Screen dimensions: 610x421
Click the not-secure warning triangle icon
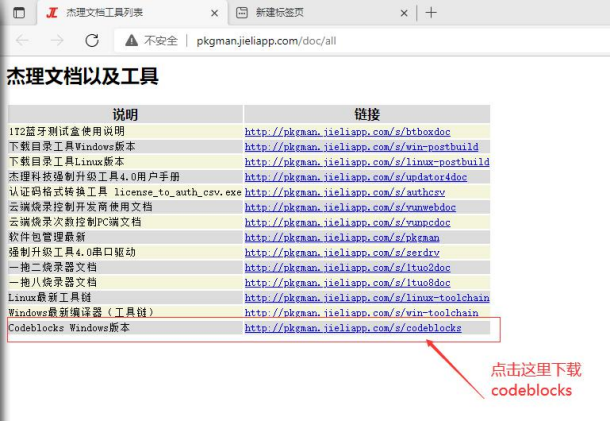[x=131, y=40]
